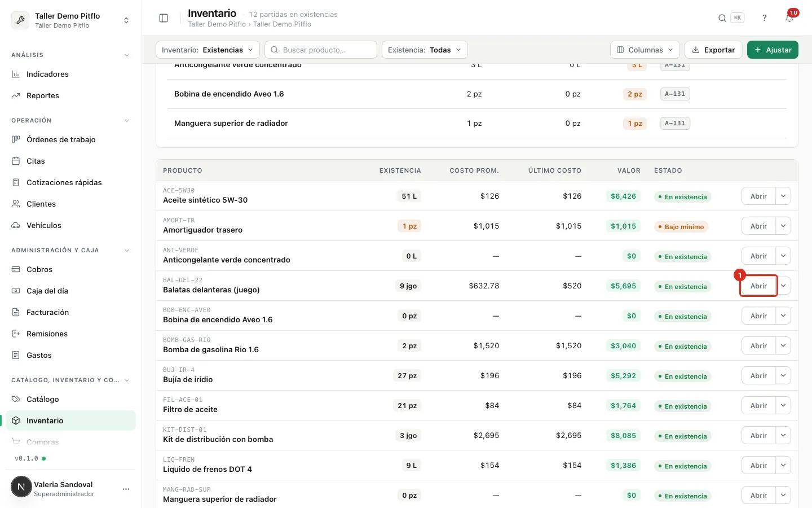Click the $8,085 value of Kit de distribución
This screenshot has height=508, width=812.
tap(623, 436)
